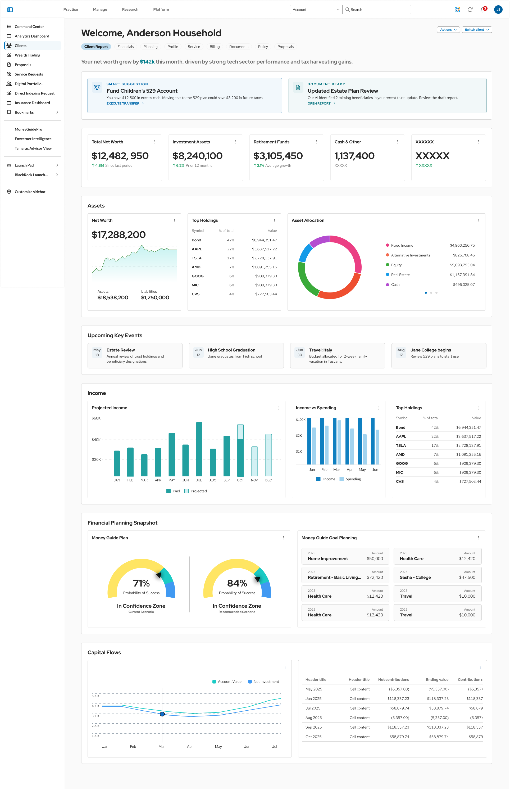
Task: Click the OPEN REPORT link
Action: pyautogui.click(x=321, y=103)
